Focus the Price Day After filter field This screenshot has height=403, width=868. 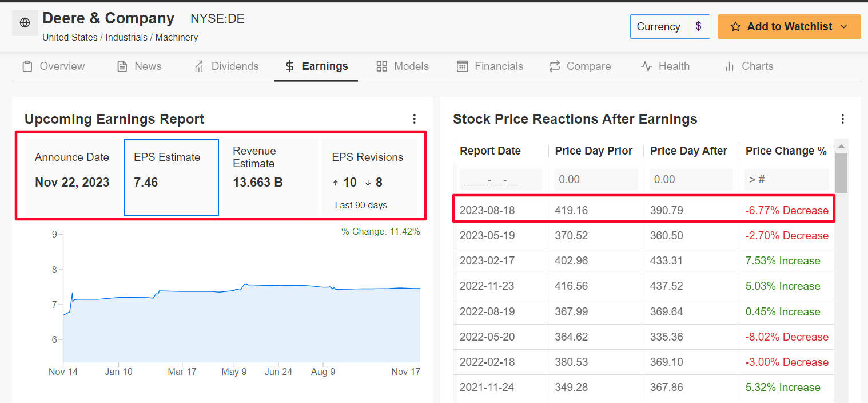point(691,180)
